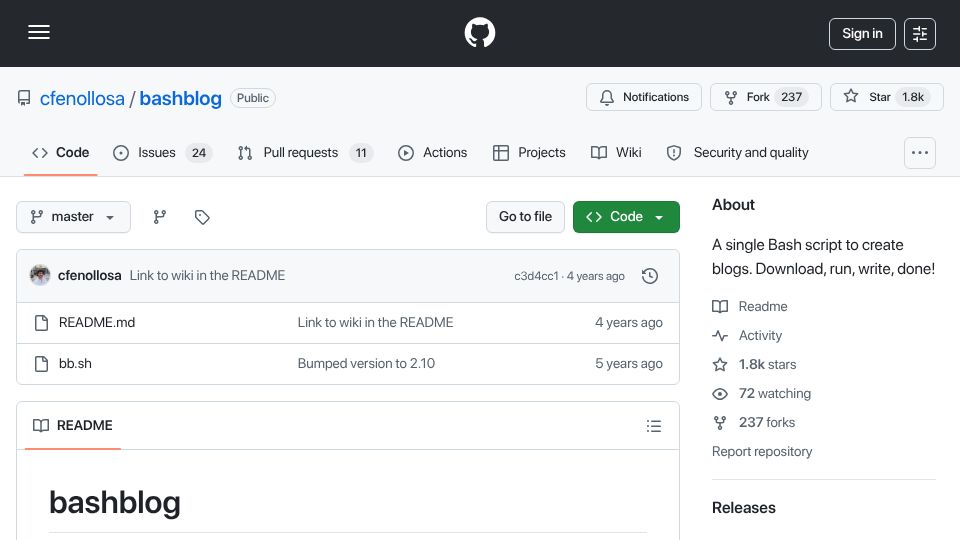Click the cfenollosa avatar in commit row

(x=40, y=276)
